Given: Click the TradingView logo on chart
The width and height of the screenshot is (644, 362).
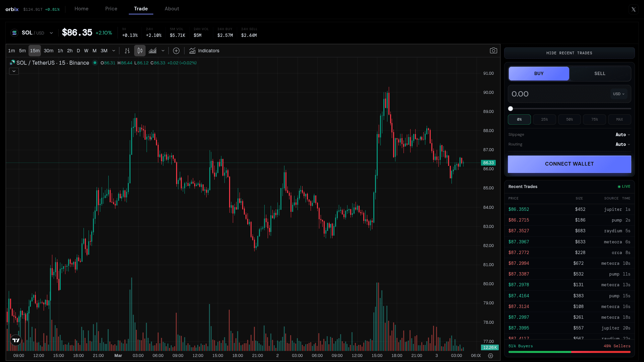Looking at the screenshot, I should pos(16,340).
